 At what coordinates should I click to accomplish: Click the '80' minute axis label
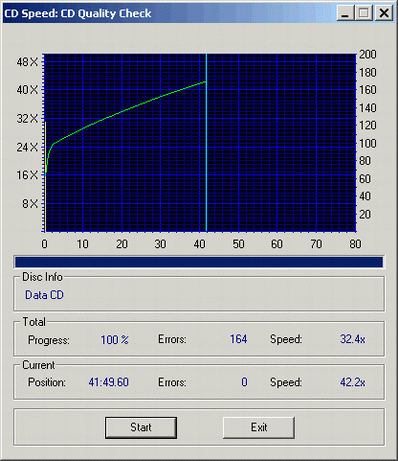coord(355,244)
